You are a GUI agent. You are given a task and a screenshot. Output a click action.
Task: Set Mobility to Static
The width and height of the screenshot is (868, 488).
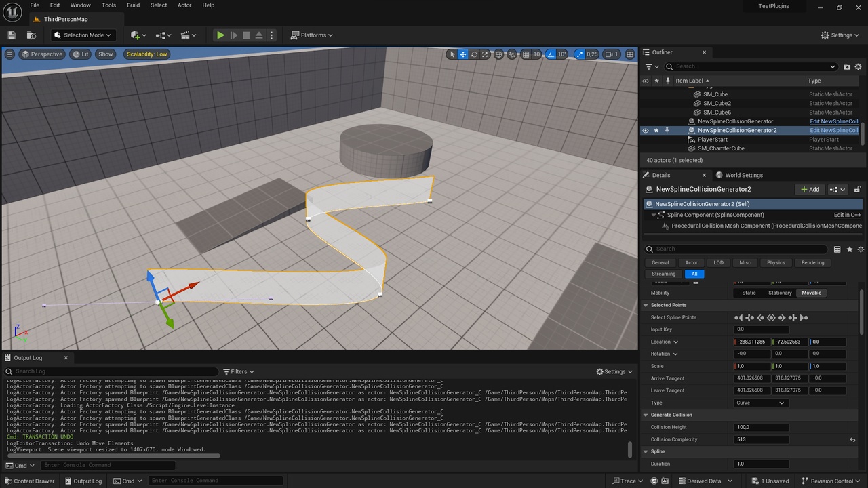pyautogui.click(x=749, y=293)
